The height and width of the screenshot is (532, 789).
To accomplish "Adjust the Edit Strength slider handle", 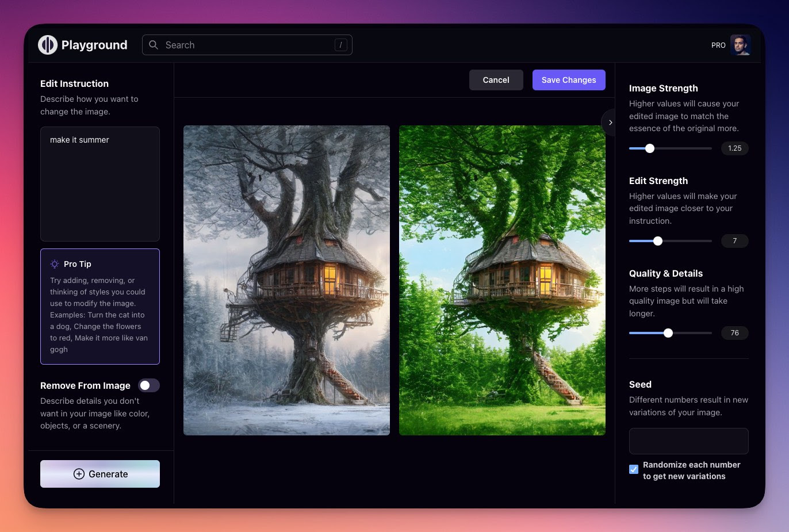I will click(x=658, y=241).
